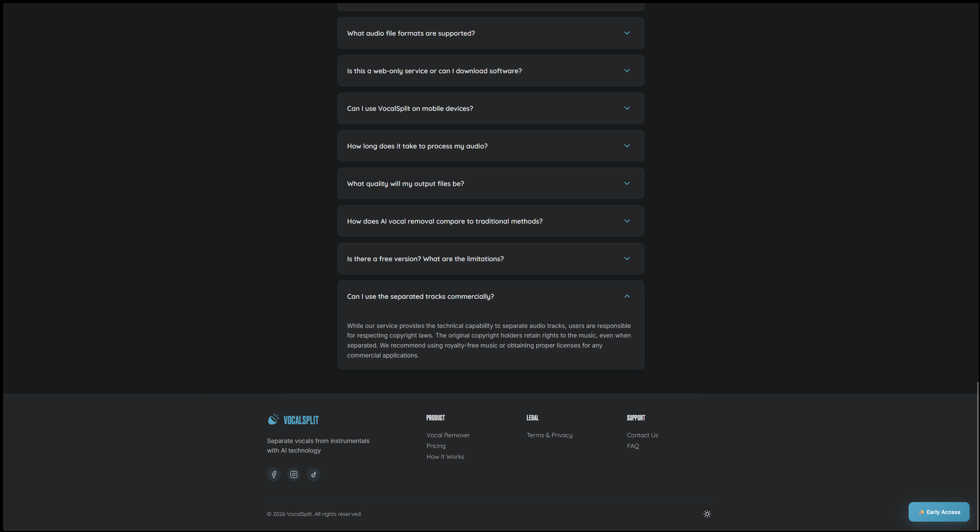Open the Pricing footer link

[436, 446]
